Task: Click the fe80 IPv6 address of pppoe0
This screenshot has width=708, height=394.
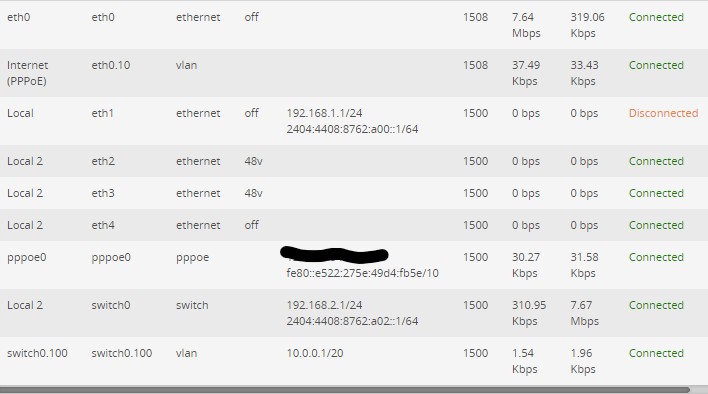Action: pyautogui.click(x=362, y=273)
